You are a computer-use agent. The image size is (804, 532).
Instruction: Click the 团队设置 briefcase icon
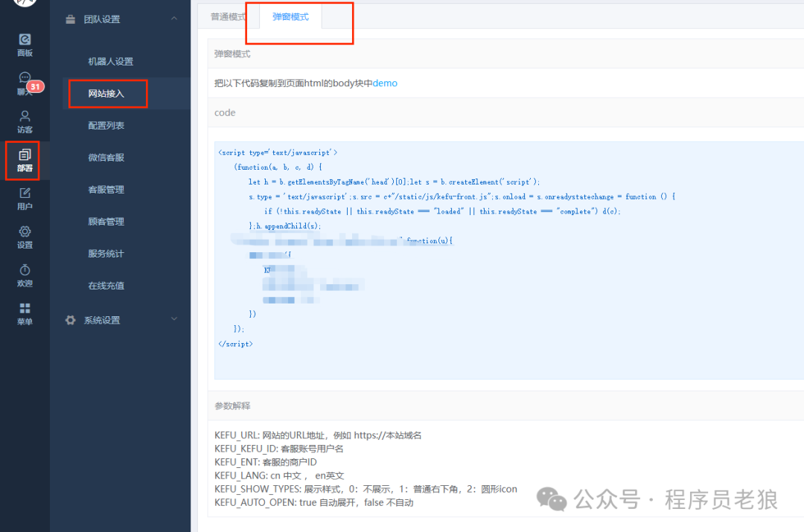point(70,19)
